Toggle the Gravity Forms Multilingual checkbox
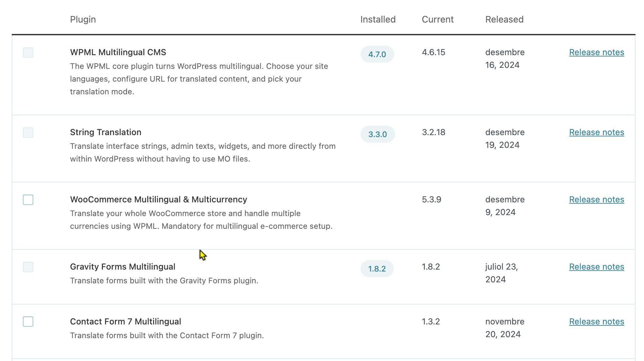The width and height of the screenshot is (644, 361). click(28, 267)
